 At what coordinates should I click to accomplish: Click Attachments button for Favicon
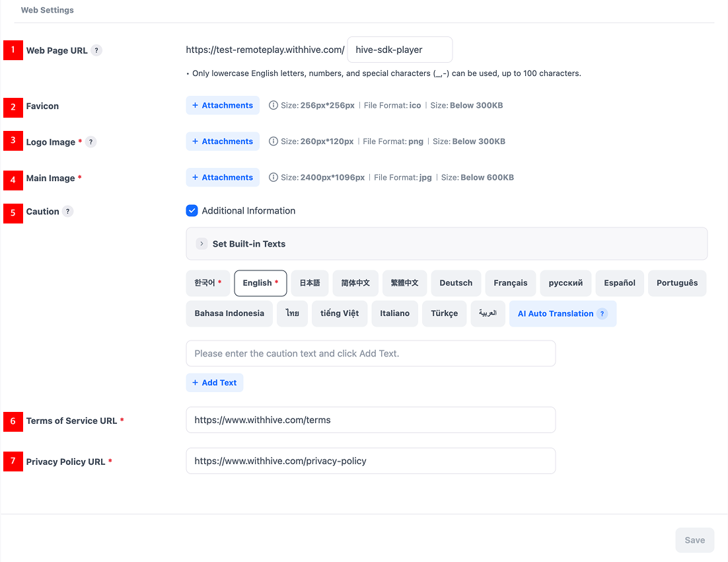(223, 106)
